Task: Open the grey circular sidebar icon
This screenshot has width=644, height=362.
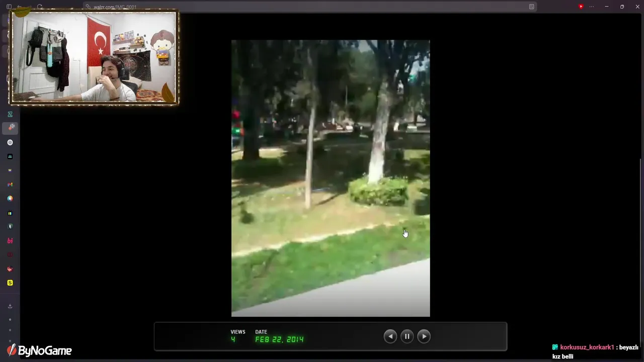Action: pos(10,142)
